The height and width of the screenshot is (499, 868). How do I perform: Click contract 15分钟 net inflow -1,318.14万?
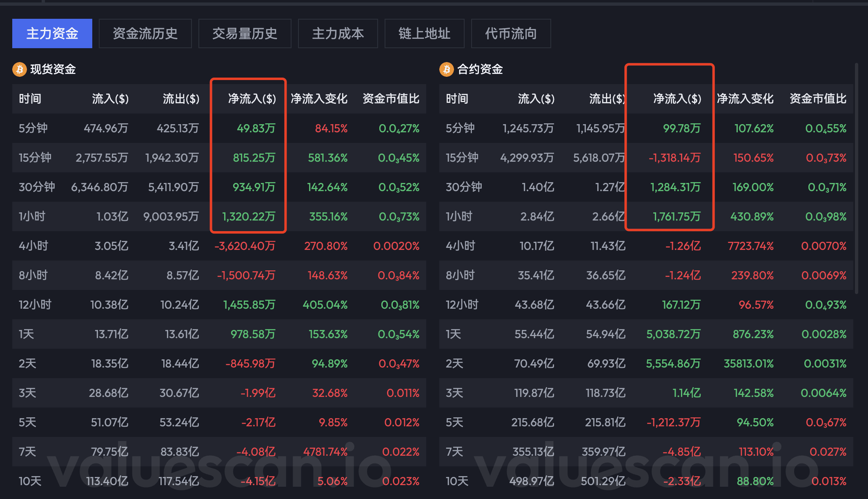[674, 158]
